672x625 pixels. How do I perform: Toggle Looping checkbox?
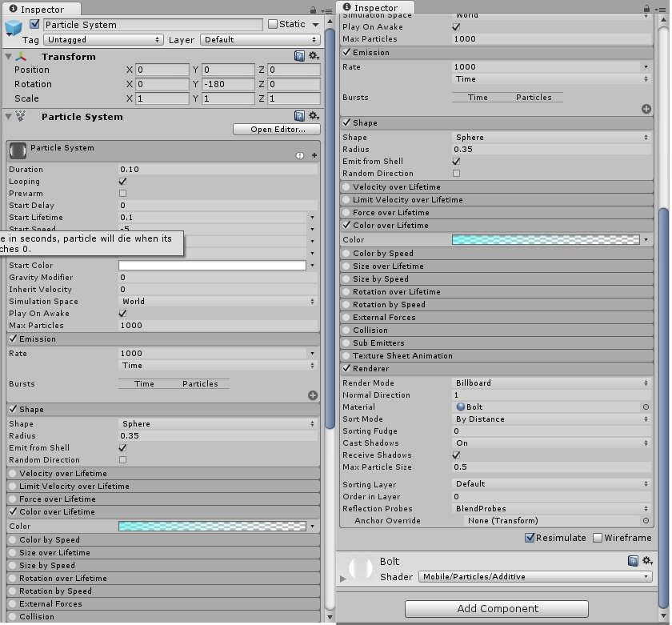coord(122,182)
